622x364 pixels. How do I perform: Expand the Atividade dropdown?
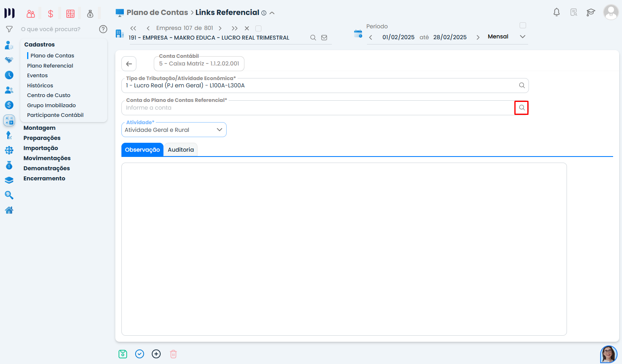pos(219,130)
